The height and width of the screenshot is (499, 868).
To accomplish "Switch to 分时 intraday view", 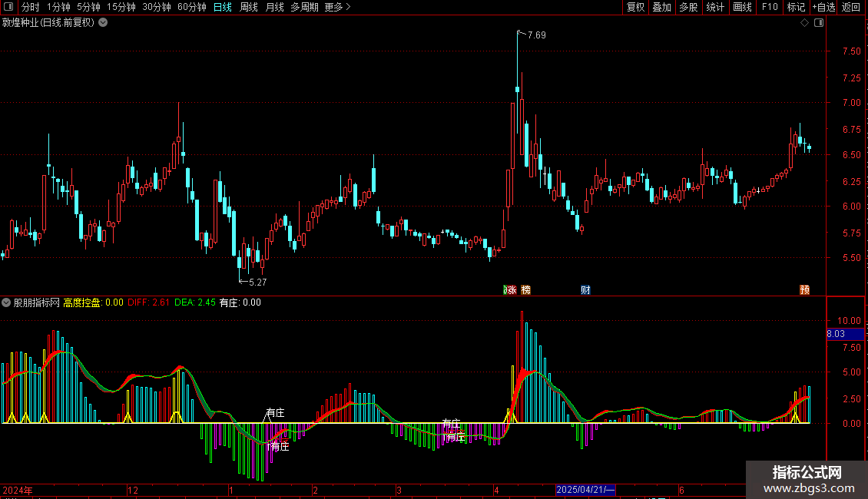I will click(31, 7).
